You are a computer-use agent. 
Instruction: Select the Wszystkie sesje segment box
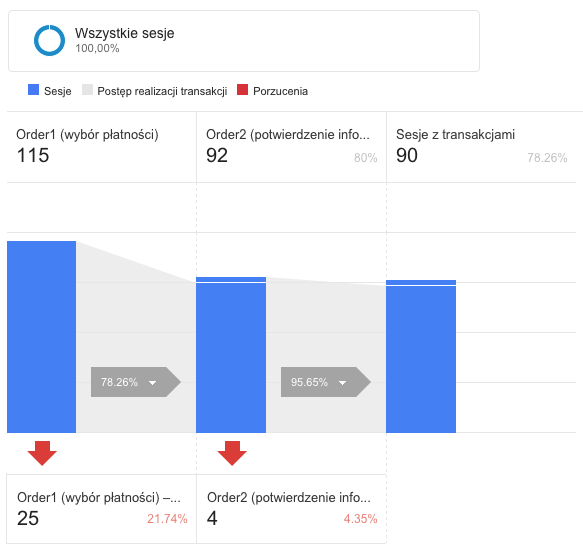(244, 41)
